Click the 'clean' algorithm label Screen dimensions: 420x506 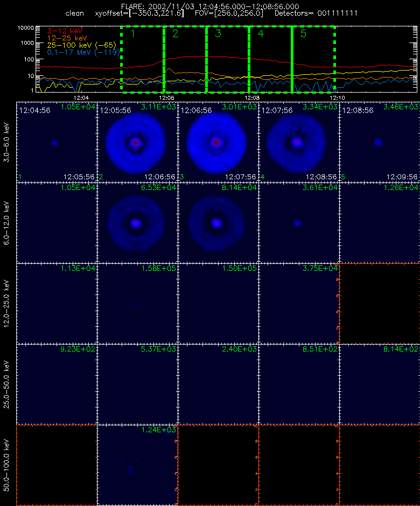point(74,13)
